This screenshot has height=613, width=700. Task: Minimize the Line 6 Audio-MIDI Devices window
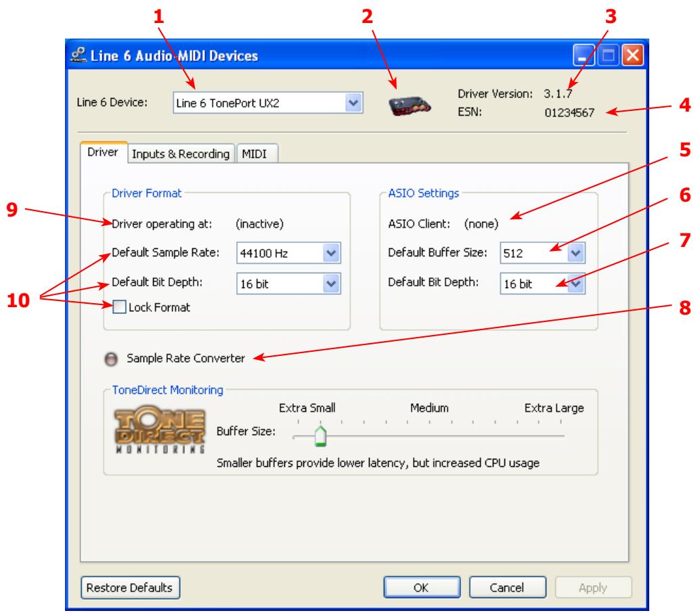(x=584, y=55)
